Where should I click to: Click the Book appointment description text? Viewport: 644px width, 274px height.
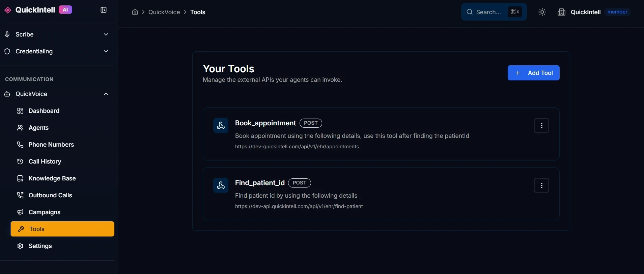pos(352,136)
